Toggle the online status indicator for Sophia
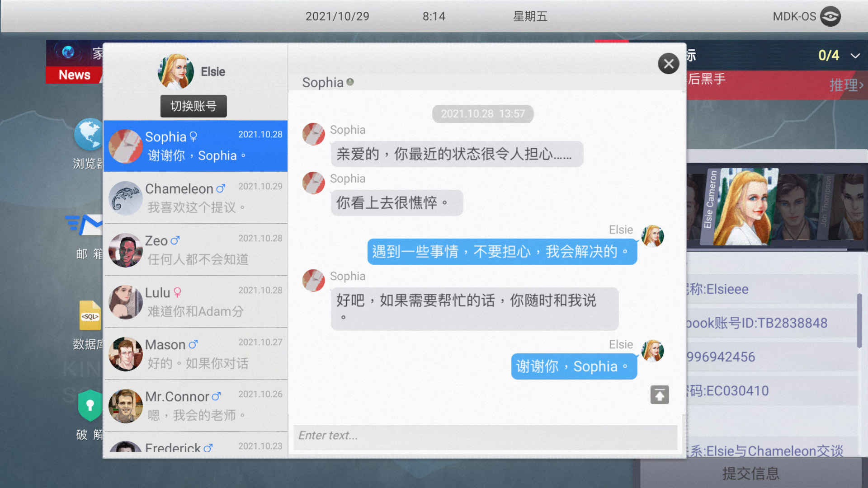This screenshot has width=868, height=488. [x=350, y=82]
